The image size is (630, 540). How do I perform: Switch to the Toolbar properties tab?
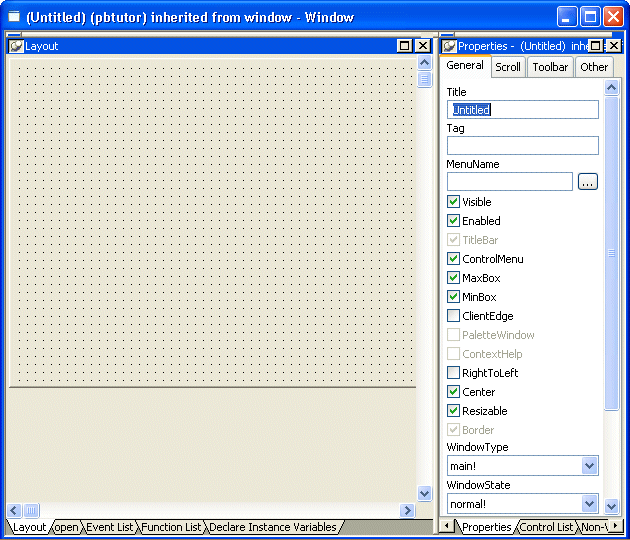click(550, 67)
